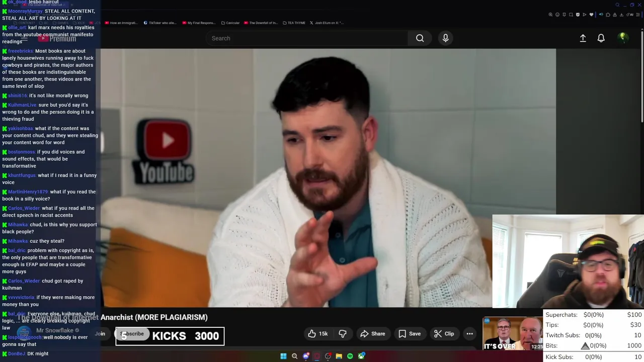644x362 pixels.
Task: Subscribe to Mr Snowflake channel
Action: (x=132, y=334)
